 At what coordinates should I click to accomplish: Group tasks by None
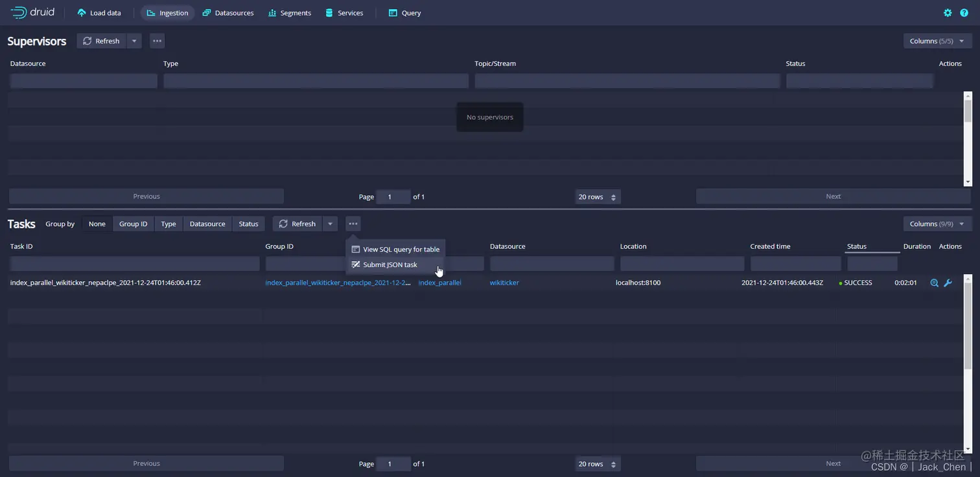pos(97,224)
